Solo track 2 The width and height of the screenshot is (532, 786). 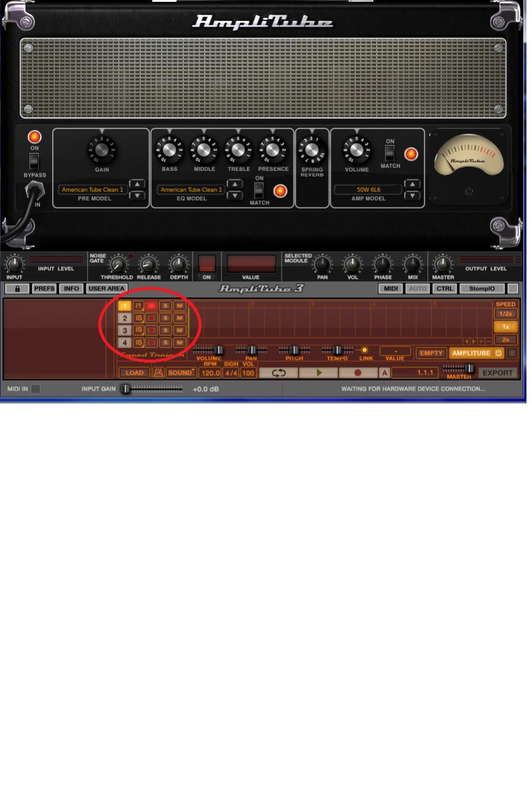(x=165, y=318)
